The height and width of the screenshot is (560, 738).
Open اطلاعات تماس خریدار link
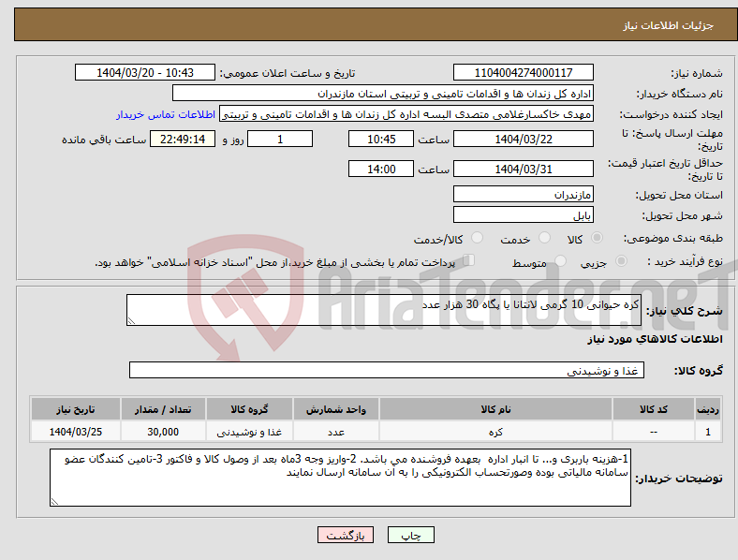(166, 114)
